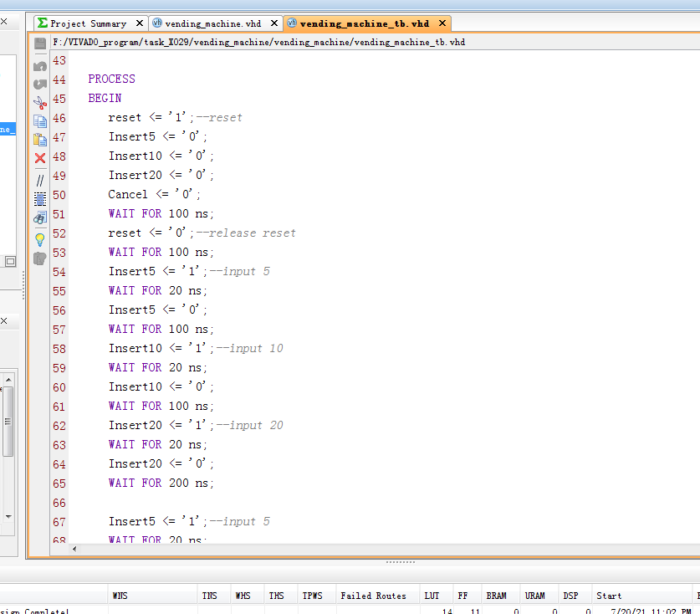
Task: Click the red X delete icon
Action: 39,158
